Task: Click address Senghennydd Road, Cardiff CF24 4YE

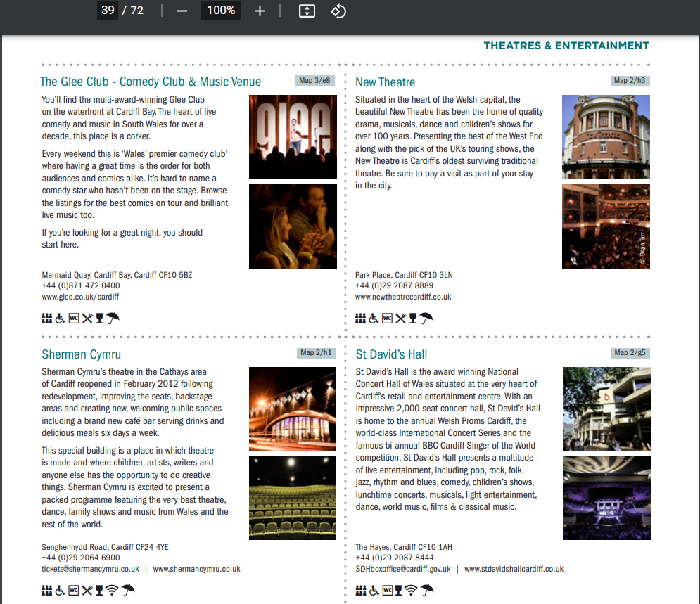Action: (x=105, y=547)
